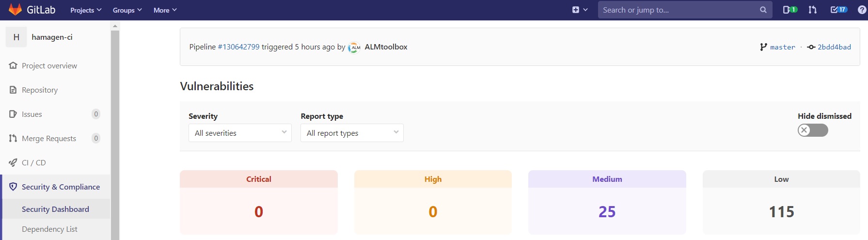Click the ALMtoolbox user avatar
The height and width of the screenshot is (240, 868).
355,47
